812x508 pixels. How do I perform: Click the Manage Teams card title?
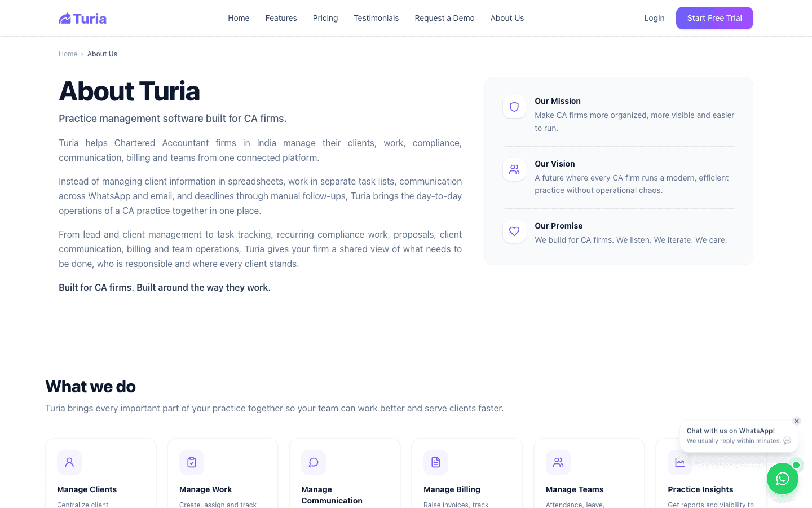(575, 489)
